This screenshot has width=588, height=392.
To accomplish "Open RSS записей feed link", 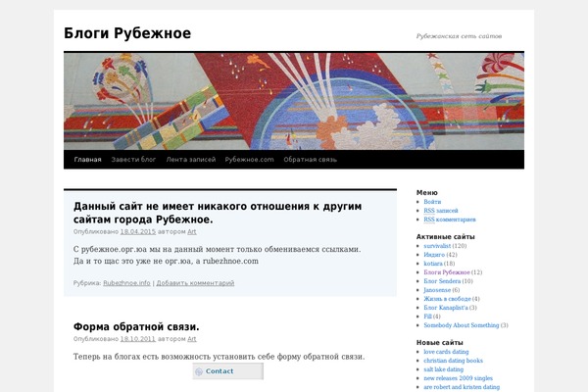I will pos(441,211).
